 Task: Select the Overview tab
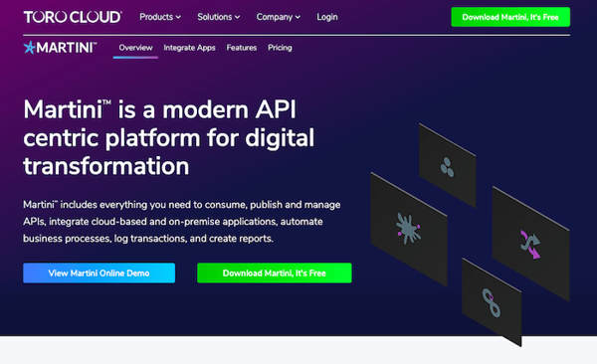[x=135, y=48]
